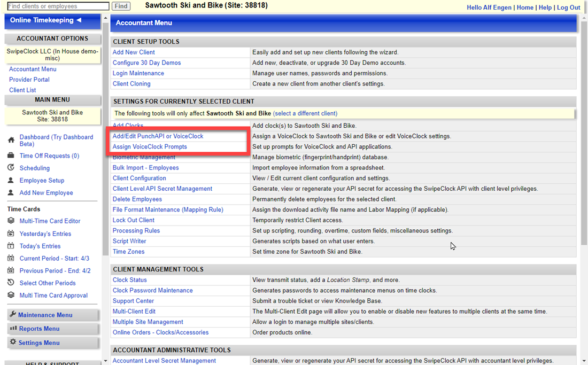The image size is (588, 365).
Task: Click the Scheduling clock icon
Action: [x=11, y=167]
